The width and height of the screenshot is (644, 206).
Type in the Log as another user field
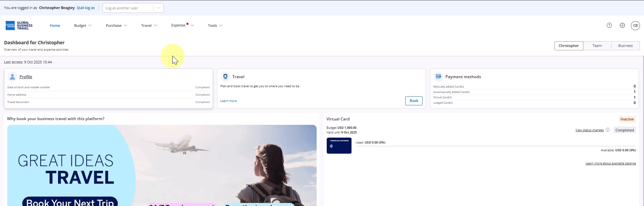[x=128, y=8]
